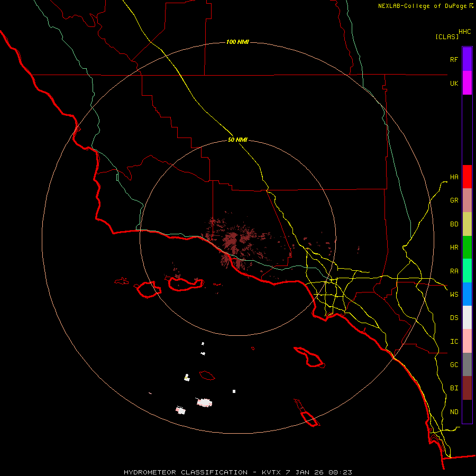
Task: Click the light green RA legend swatch
Action: (x=467, y=271)
